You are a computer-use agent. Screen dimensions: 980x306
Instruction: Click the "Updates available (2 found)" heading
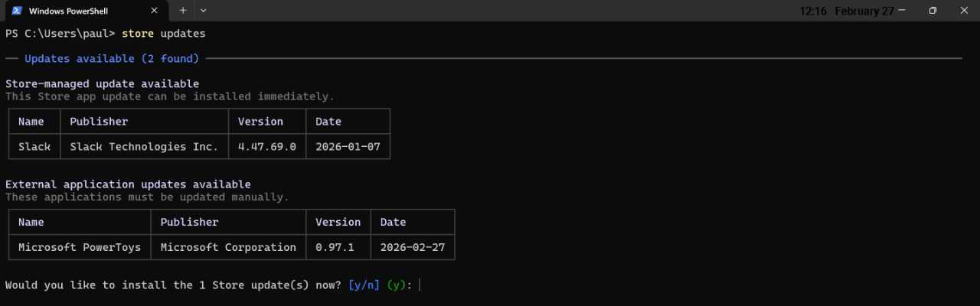[112, 59]
